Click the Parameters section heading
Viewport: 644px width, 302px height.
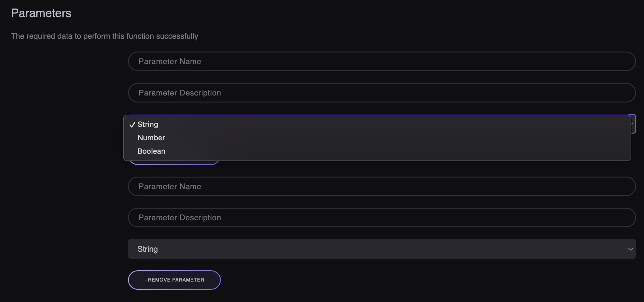click(x=41, y=13)
